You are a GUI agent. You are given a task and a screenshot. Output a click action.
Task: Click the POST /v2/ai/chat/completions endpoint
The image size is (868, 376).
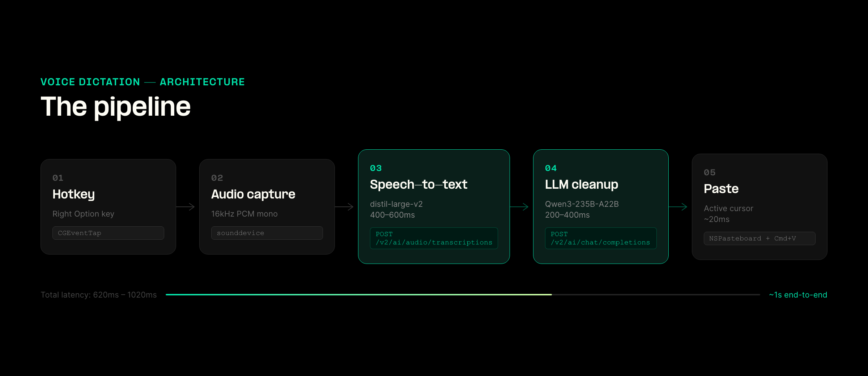point(600,238)
